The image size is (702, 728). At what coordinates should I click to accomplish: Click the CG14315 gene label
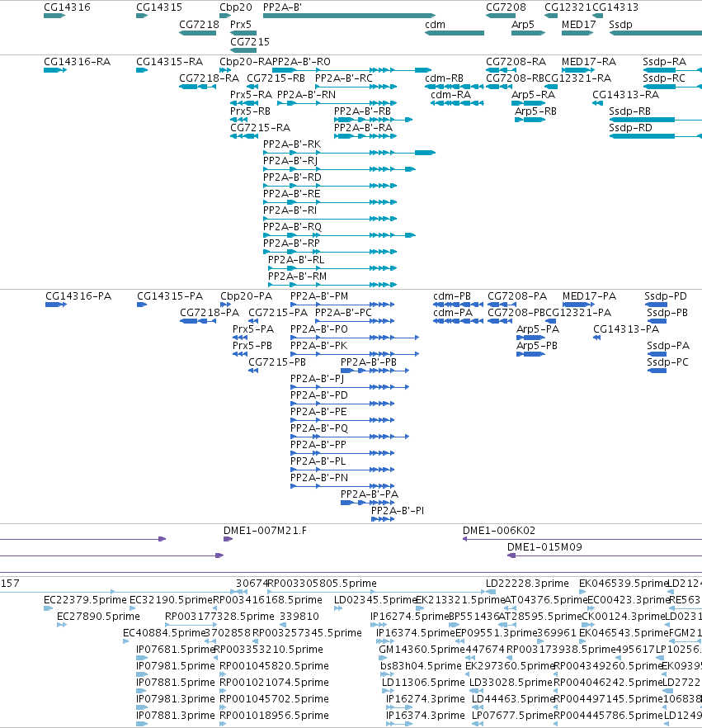pos(159,7)
